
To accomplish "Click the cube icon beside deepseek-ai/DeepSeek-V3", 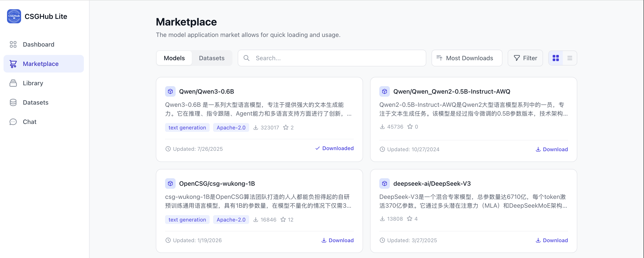I will pos(384,184).
